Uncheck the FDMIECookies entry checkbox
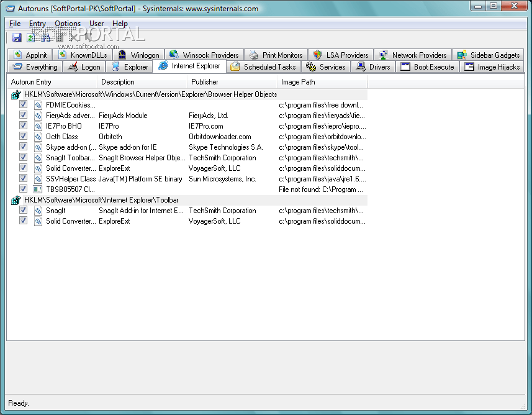This screenshot has height=415, width=532. click(23, 104)
